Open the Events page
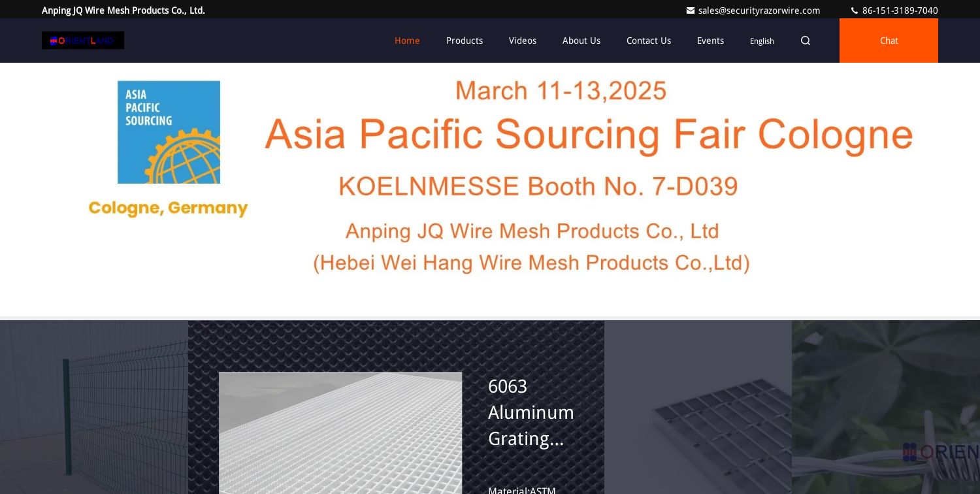The image size is (980, 494). click(x=710, y=41)
